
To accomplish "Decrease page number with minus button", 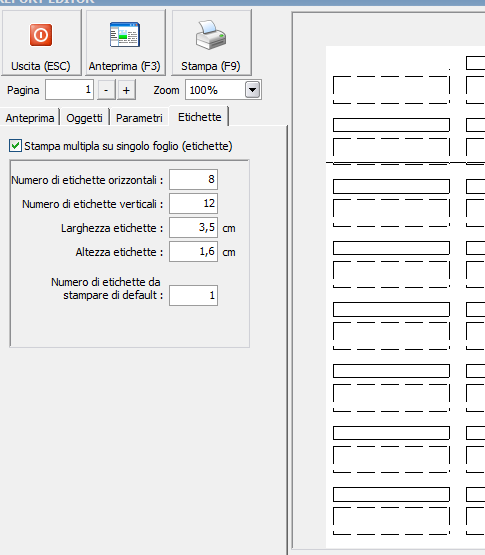I will (106, 90).
